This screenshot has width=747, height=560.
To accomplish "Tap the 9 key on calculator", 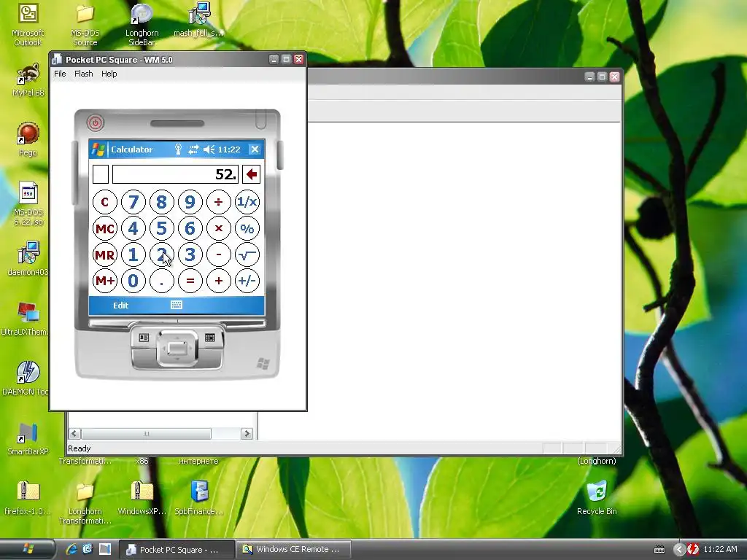I will [190, 202].
